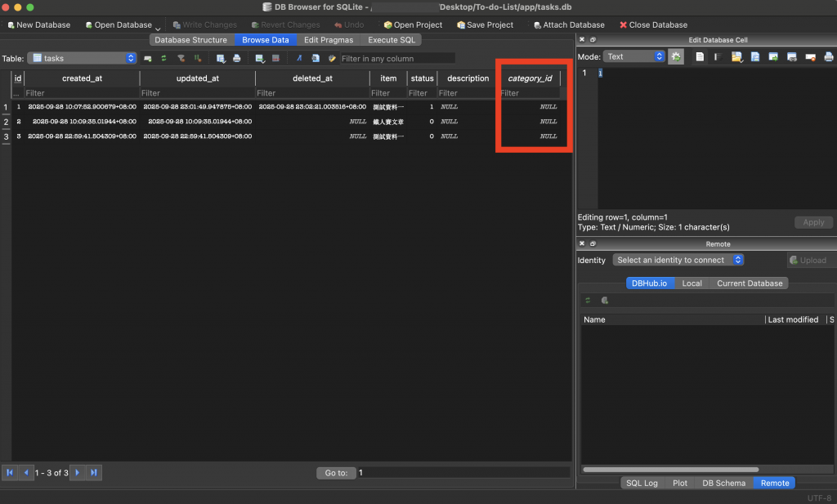Open the Table selector showing tasks
This screenshot has height=504, width=837.
83,58
